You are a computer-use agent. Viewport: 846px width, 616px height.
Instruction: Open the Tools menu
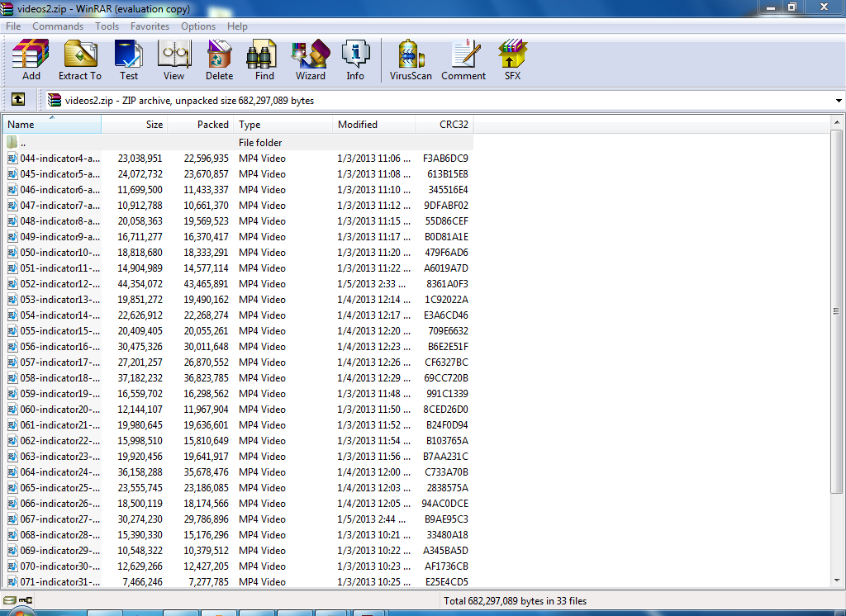[107, 26]
